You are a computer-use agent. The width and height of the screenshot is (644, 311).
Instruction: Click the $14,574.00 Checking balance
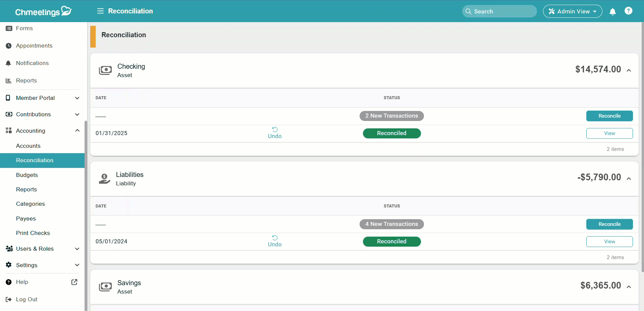[x=598, y=69]
